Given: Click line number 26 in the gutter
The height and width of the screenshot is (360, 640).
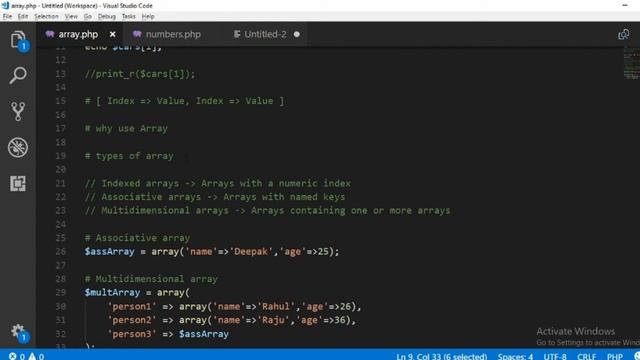Looking at the screenshot, I should (x=60, y=251).
